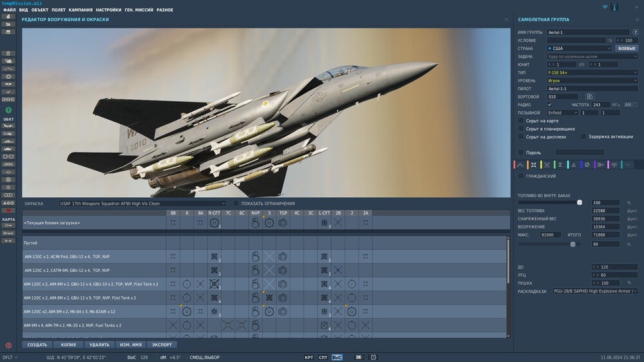644x362 pixels.
Task: Click the copy board number icon
Action: [589, 97]
